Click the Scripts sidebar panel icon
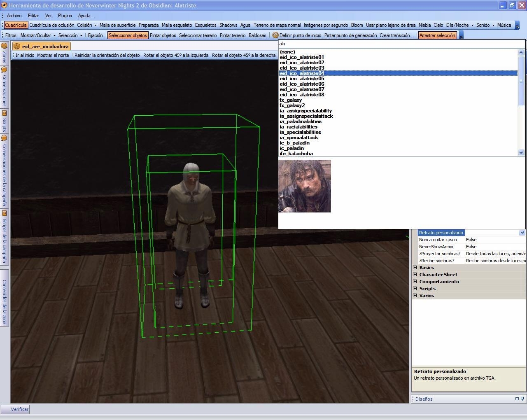The width and height of the screenshot is (527, 420). (4, 113)
